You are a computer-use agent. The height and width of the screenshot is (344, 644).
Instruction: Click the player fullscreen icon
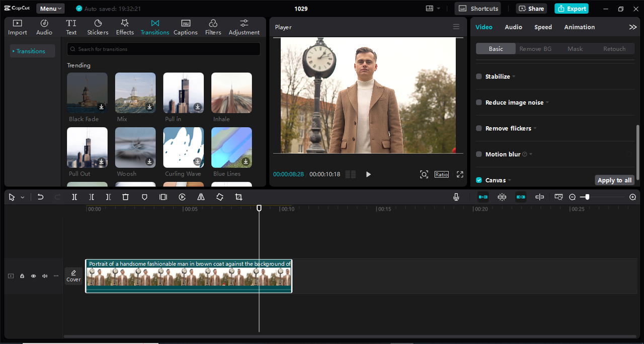coord(460,174)
